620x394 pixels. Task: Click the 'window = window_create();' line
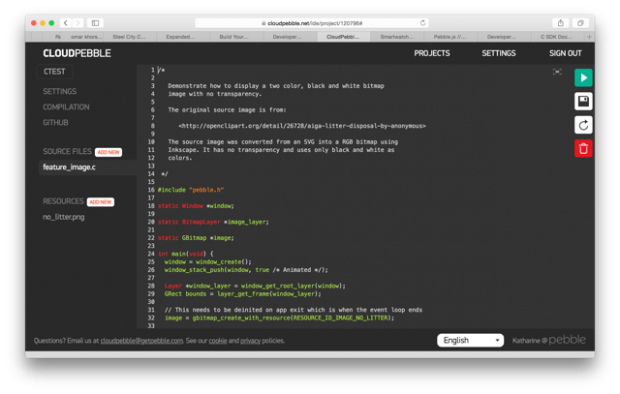(x=208, y=262)
